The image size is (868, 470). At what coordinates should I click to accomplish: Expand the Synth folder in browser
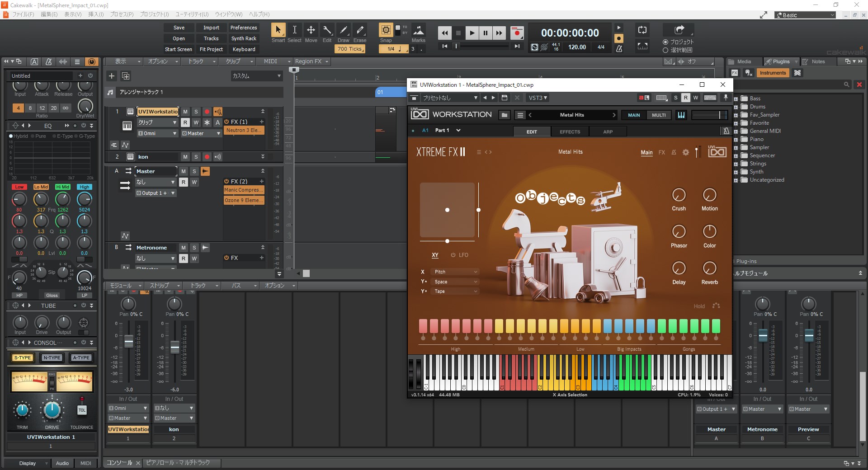click(x=736, y=172)
